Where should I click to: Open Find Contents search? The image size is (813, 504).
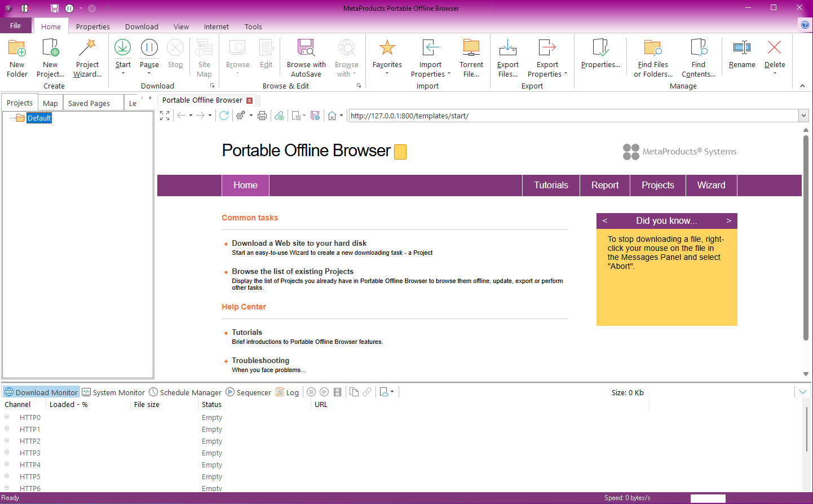click(x=699, y=58)
